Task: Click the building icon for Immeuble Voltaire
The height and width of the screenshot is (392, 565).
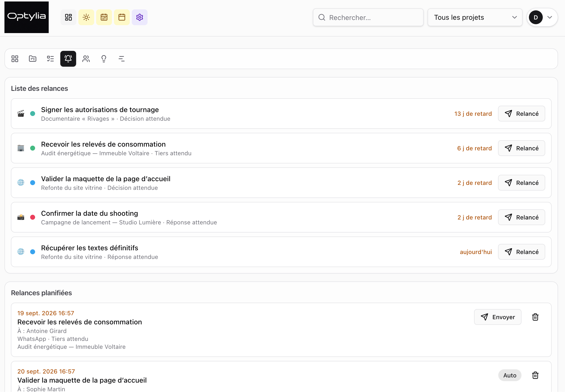Action: (x=21, y=148)
